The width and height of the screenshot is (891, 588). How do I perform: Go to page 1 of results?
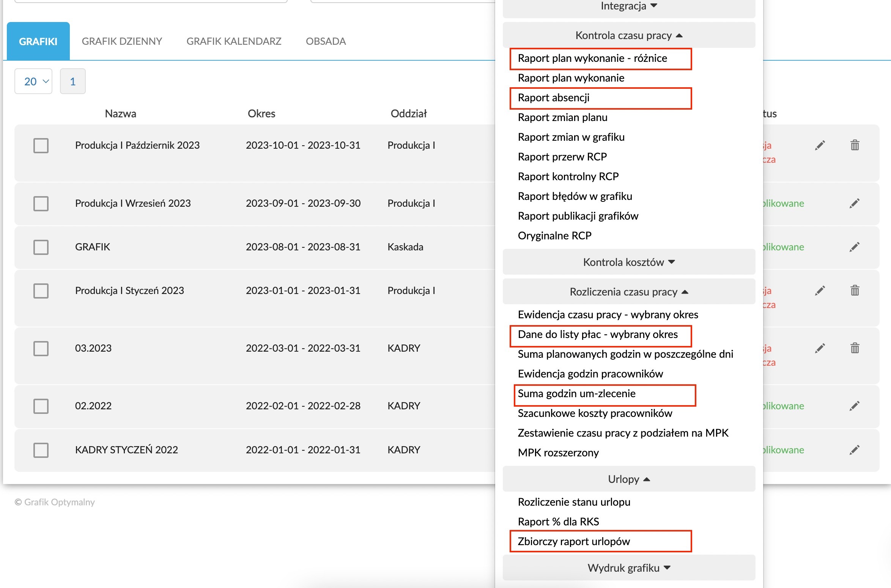click(73, 81)
